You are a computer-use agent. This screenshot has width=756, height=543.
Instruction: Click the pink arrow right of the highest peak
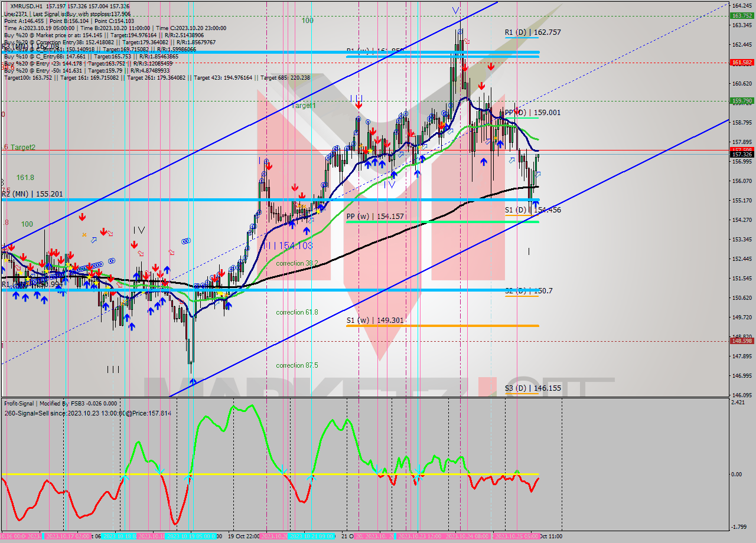click(x=467, y=41)
